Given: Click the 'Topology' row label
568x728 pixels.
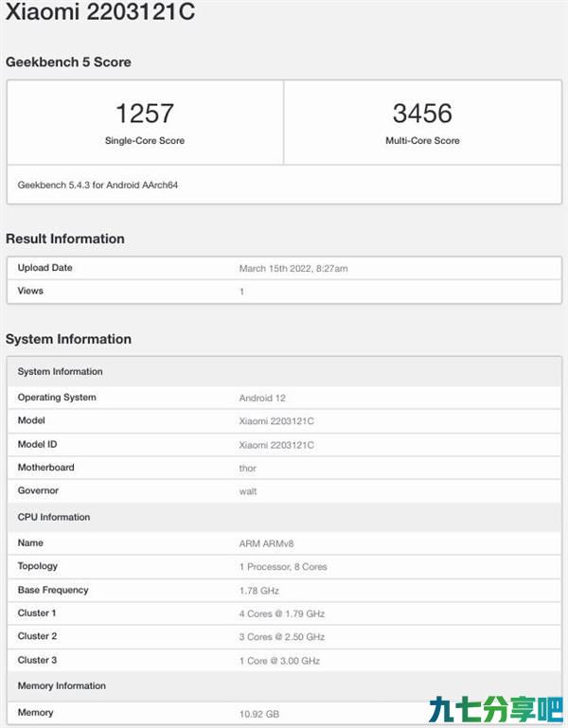Looking at the screenshot, I should pyautogui.click(x=37, y=566).
